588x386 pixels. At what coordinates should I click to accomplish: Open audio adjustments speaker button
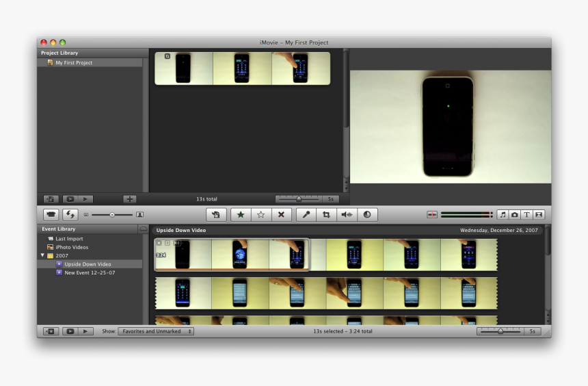tap(347, 215)
